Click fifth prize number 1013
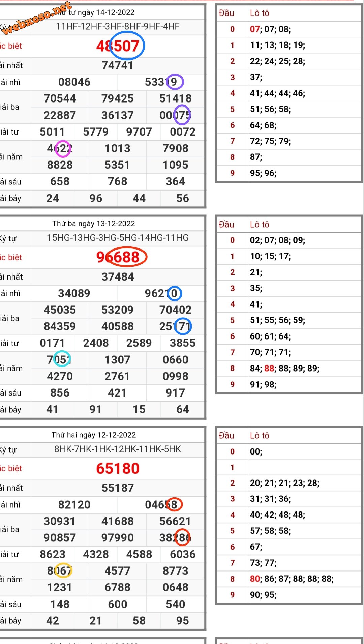The width and height of the screenshot is (364, 644). tap(118, 148)
